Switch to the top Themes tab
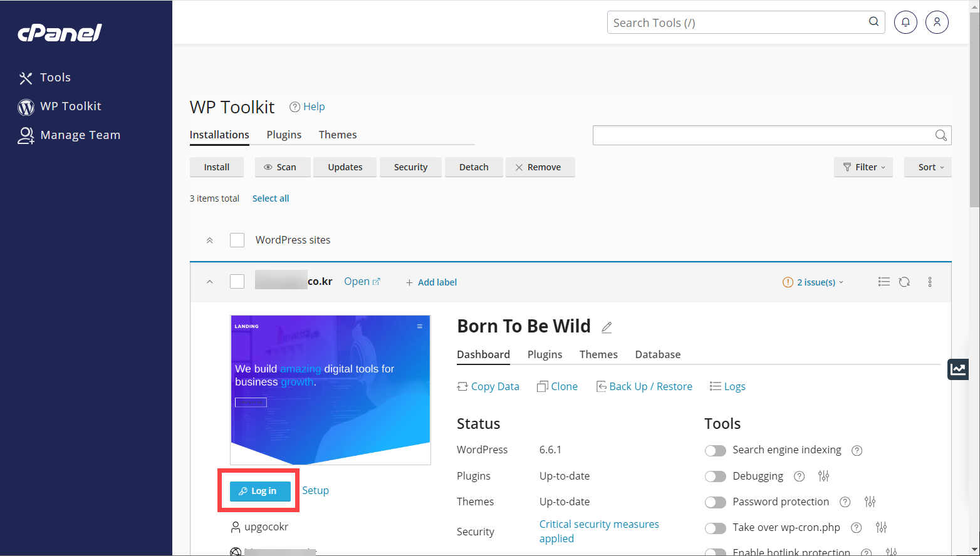The height and width of the screenshot is (556, 980). [338, 135]
